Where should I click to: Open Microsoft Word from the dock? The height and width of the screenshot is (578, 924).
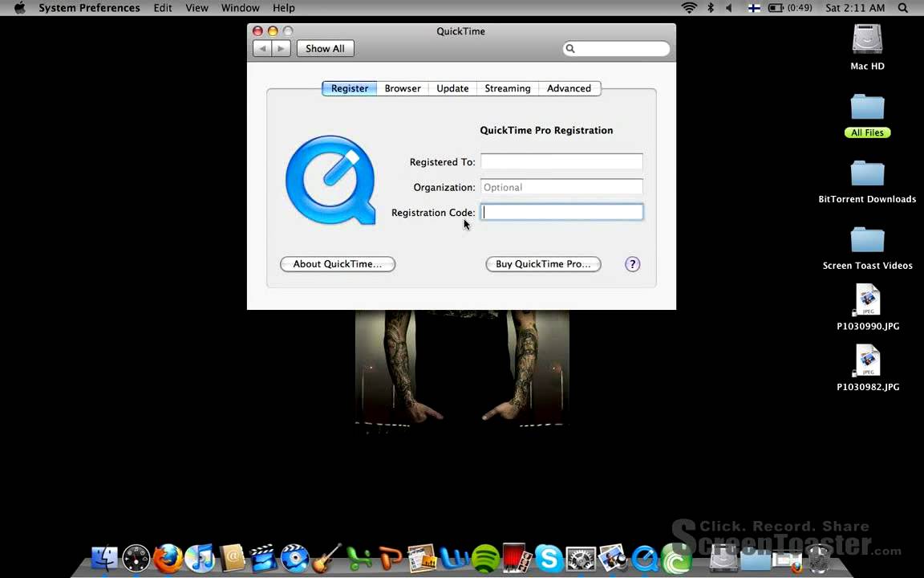[454, 558]
